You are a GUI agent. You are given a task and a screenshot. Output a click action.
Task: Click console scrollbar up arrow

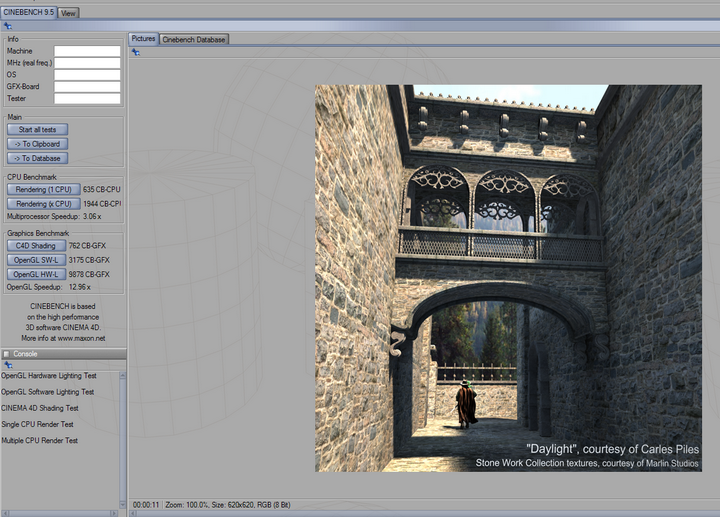click(x=123, y=376)
